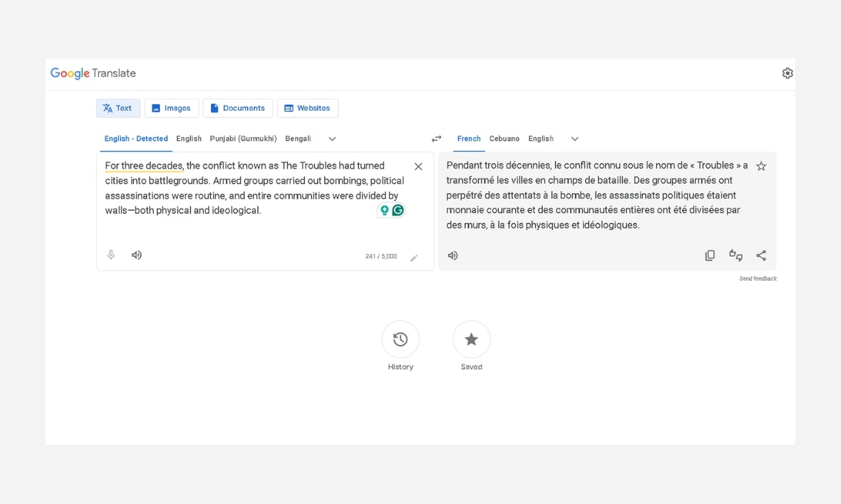Share the translation
The height and width of the screenshot is (504, 841).
coord(761,255)
